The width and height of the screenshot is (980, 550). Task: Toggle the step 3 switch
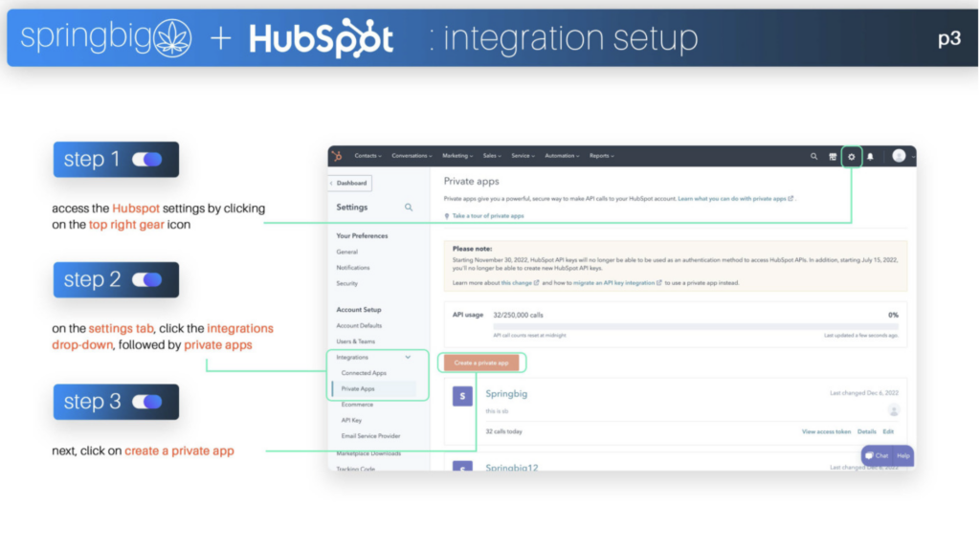(147, 401)
